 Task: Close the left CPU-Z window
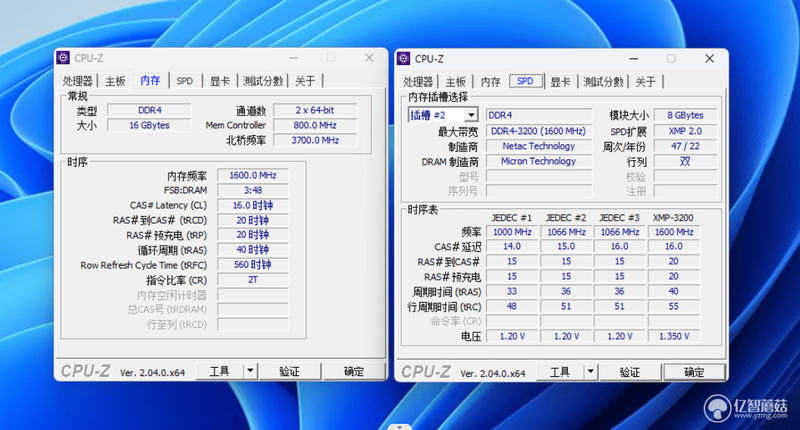click(369, 58)
